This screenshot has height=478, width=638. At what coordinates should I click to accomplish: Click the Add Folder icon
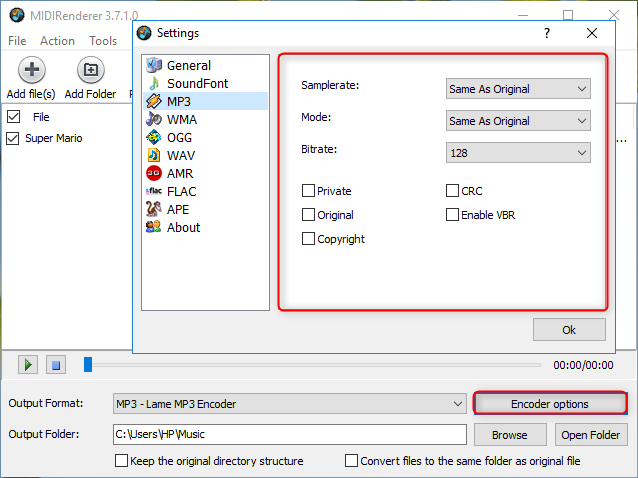(90, 71)
